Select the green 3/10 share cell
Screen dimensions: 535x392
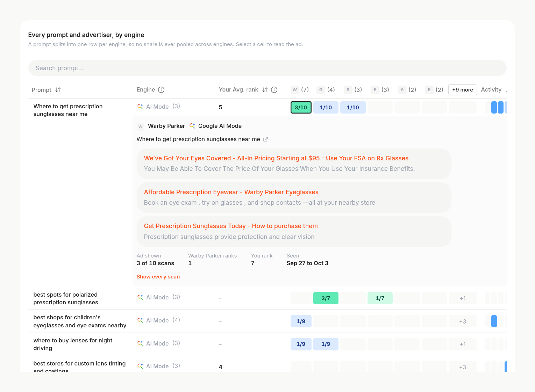pyautogui.click(x=301, y=108)
